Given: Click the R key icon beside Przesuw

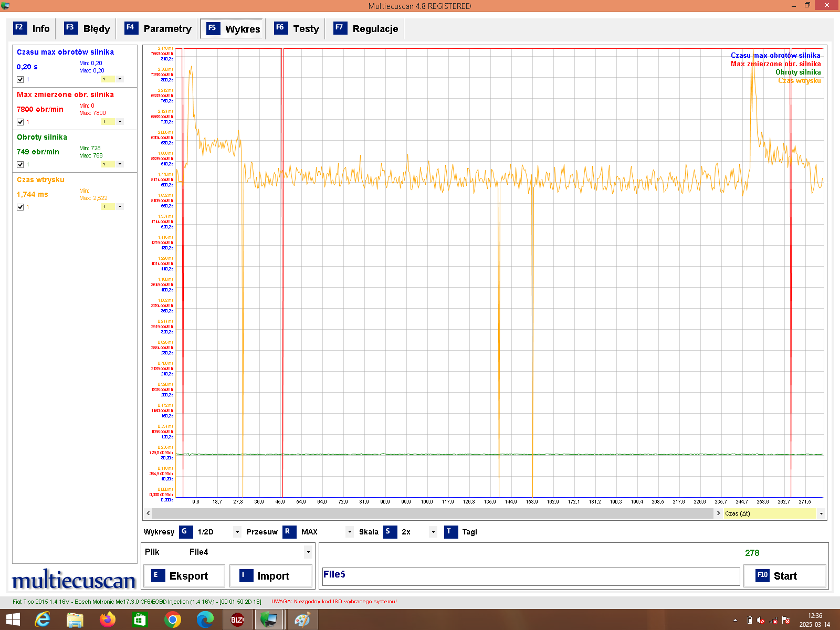Looking at the screenshot, I should click(289, 532).
